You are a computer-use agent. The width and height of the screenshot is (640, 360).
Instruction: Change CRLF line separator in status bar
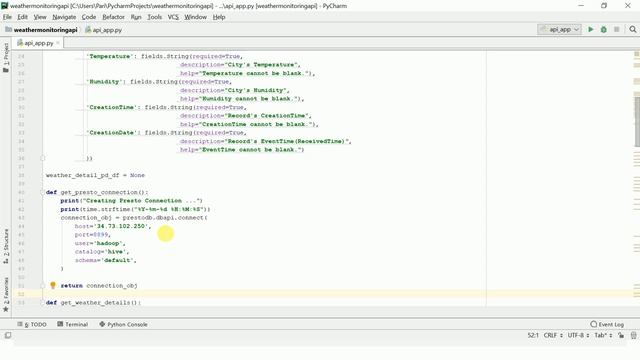[553, 335]
